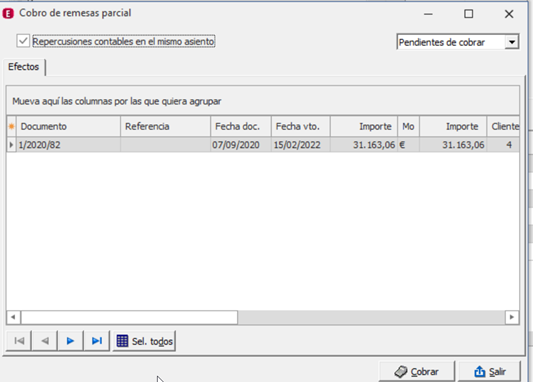
Task: Click the horizontal scrollbar left arrow
Action: pyautogui.click(x=13, y=317)
